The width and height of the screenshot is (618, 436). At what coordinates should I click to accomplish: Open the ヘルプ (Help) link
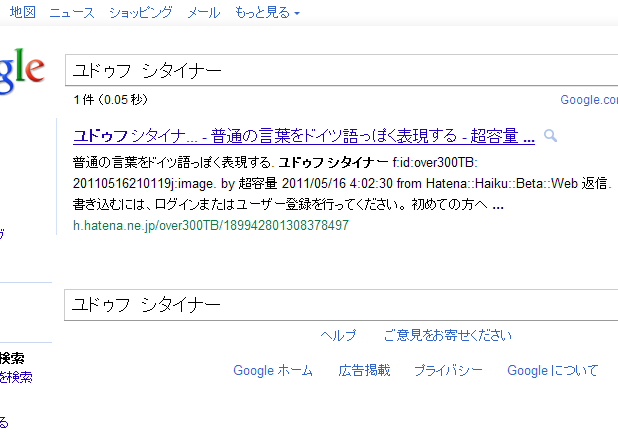click(338, 335)
